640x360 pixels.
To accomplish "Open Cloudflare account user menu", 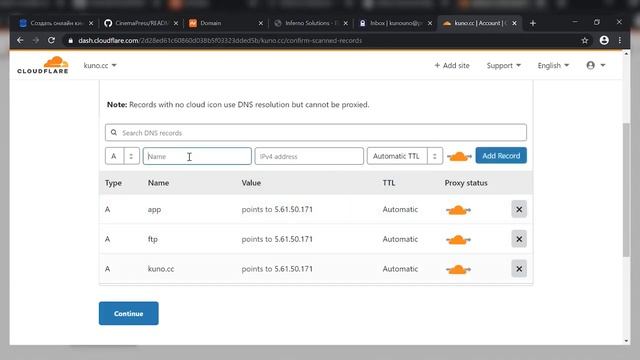I will (x=596, y=65).
